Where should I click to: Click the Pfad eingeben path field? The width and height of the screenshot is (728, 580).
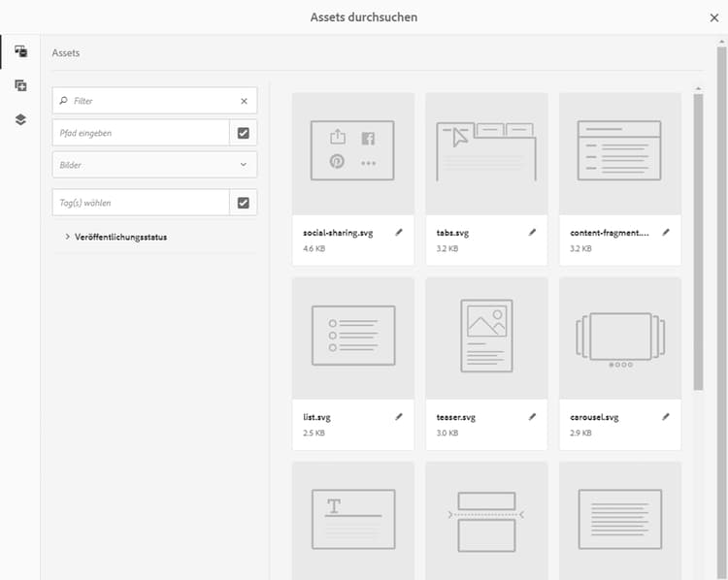pyautogui.click(x=141, y=133)
